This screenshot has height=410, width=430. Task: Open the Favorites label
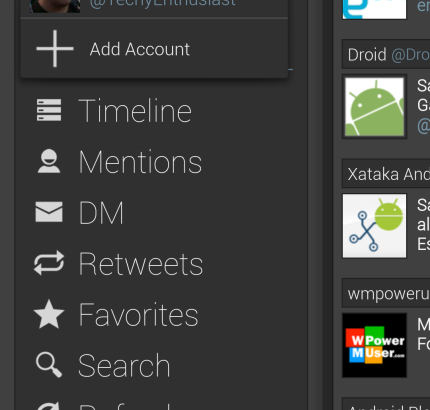click(138, 315)
